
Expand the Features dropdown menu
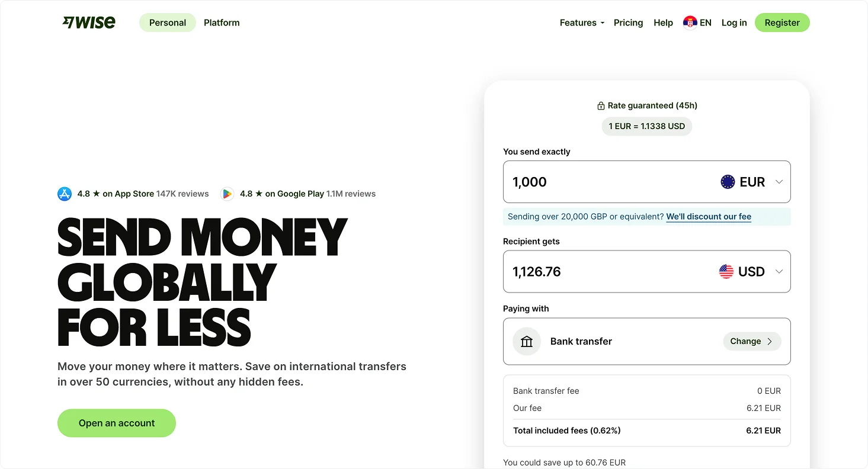pos(582,23)
